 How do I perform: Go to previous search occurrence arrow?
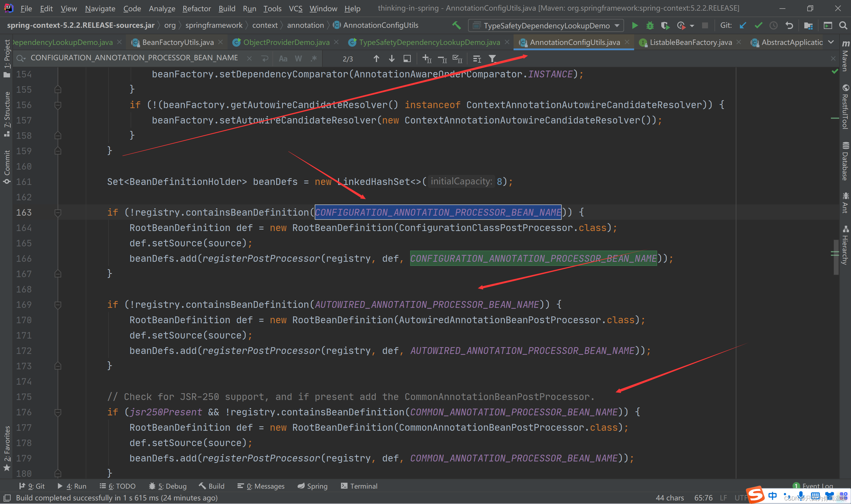[x=376, y=59]
